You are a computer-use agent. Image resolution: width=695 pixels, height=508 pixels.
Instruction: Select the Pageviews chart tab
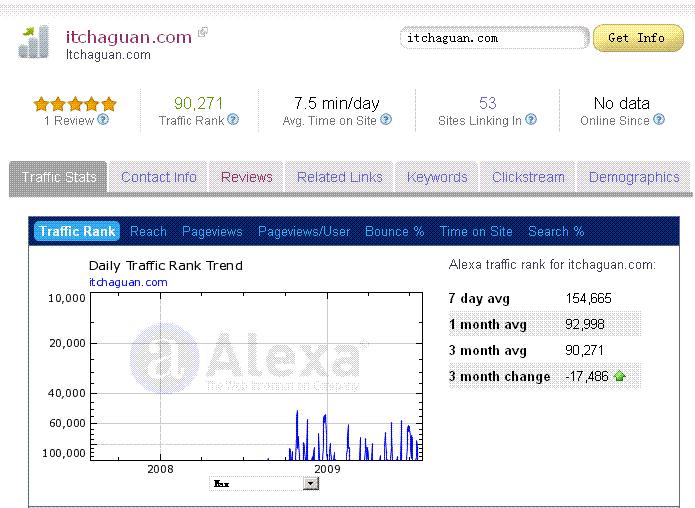click(x=212, y=231)
